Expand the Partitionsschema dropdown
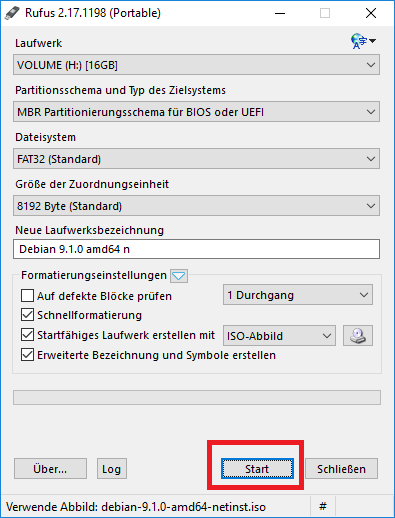395x518 pixels. pos(196,112)
